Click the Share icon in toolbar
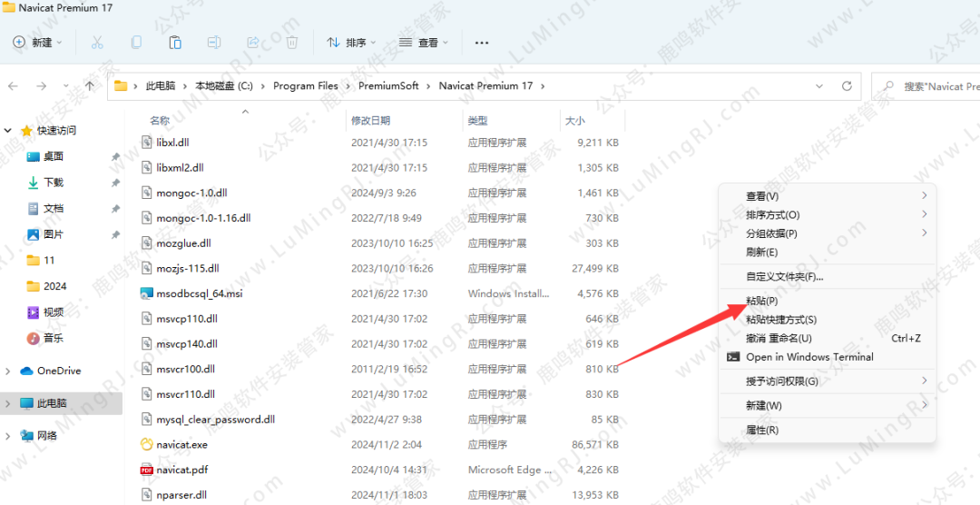Image resolution: width=980 pixels, height=505 pixels. 253,43
